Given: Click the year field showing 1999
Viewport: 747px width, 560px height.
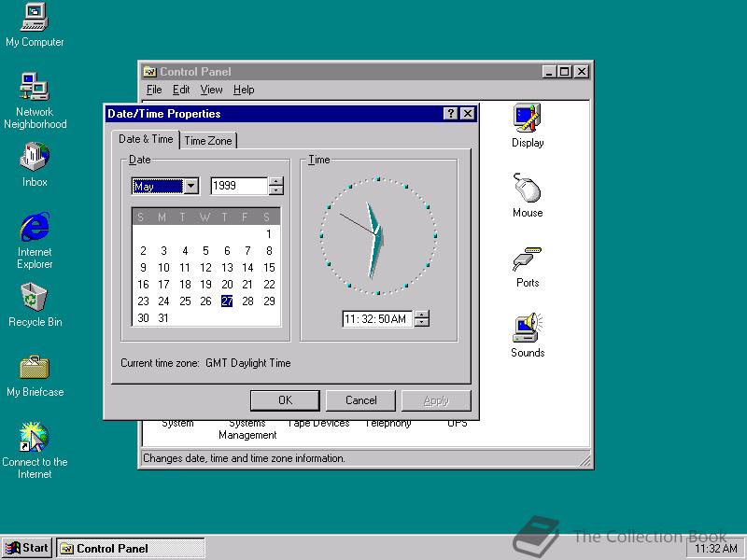Looking at the screenshot, I should 239,186.
